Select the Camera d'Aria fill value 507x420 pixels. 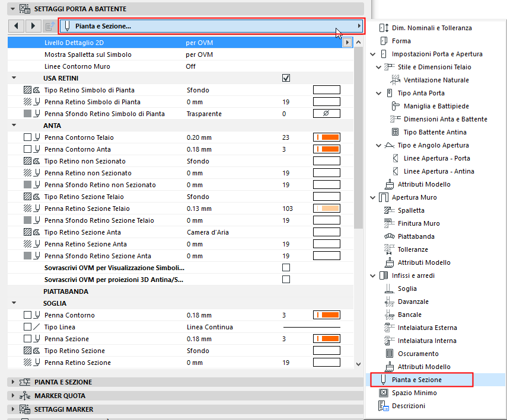(208, 232)
